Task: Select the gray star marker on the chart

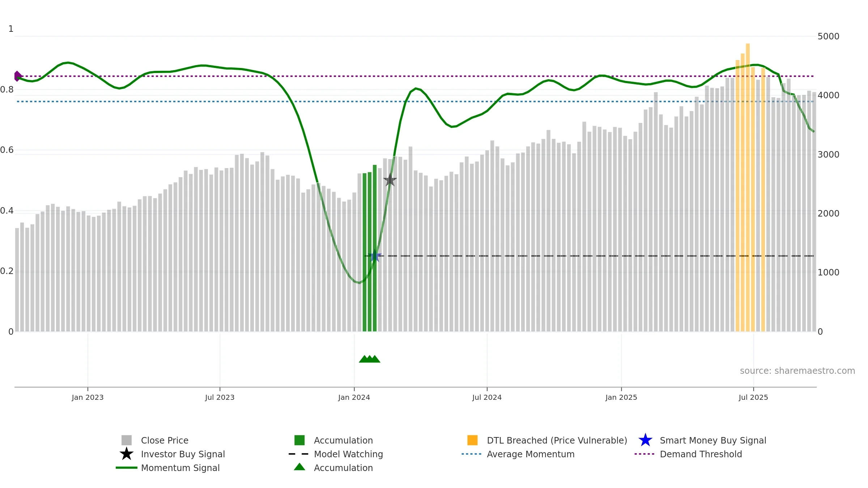Action: tap(390, 180)
